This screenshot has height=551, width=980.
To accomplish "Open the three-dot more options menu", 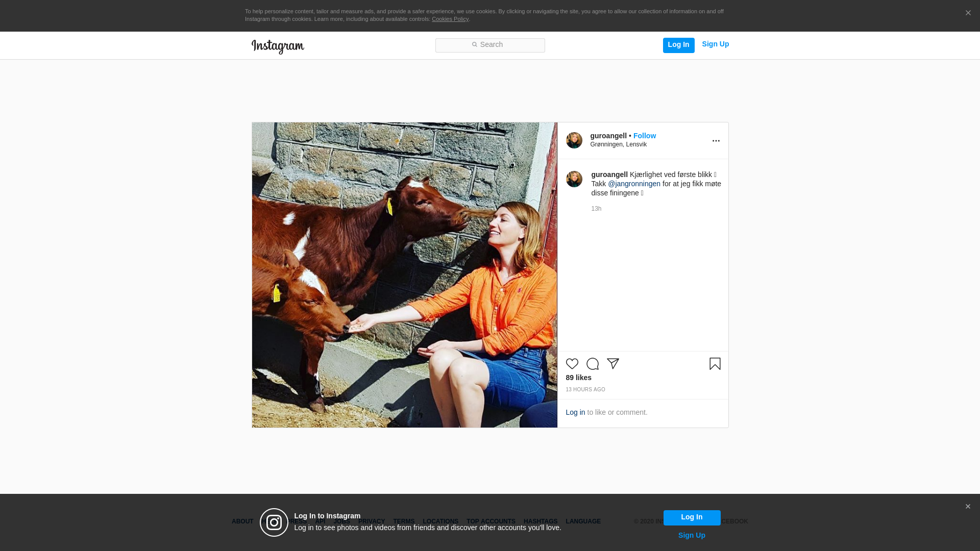I will pyautogui.click(x=716, y=141).
